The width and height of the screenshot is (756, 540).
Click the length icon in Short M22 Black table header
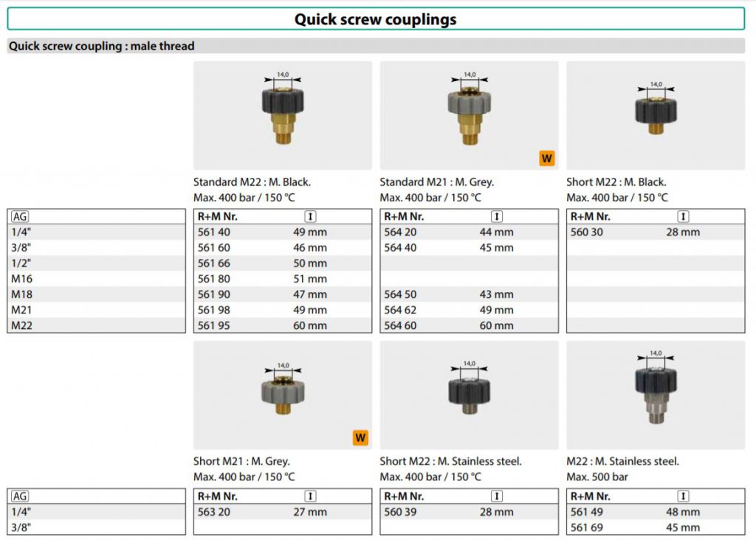coord(683,217)
